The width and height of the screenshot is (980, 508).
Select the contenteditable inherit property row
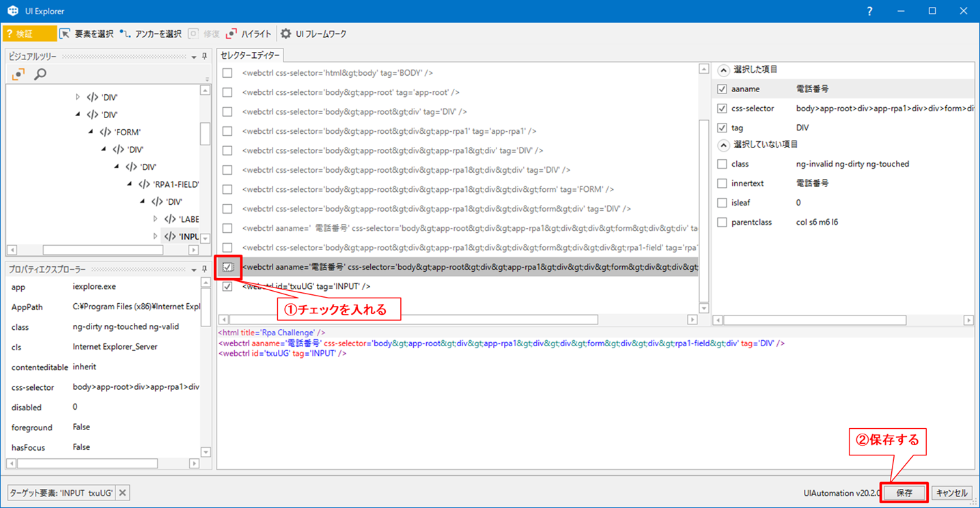pyautogui.click(x=104, y=367)
